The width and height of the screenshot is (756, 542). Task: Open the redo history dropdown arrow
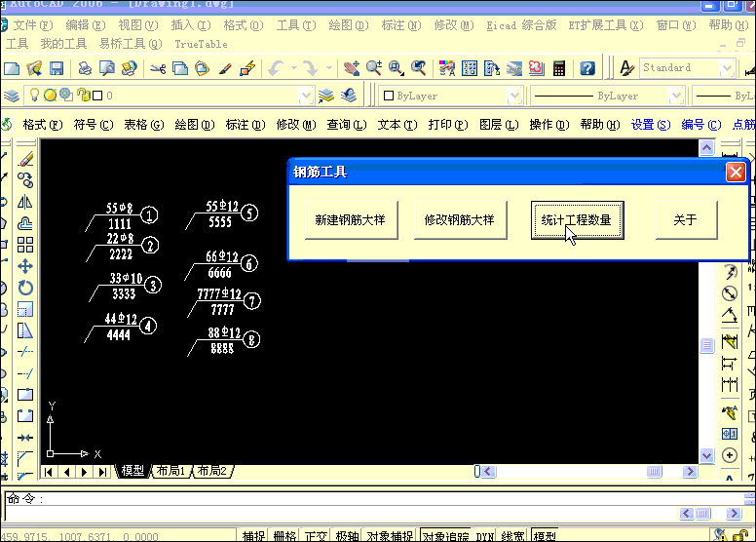pos(329,68)
